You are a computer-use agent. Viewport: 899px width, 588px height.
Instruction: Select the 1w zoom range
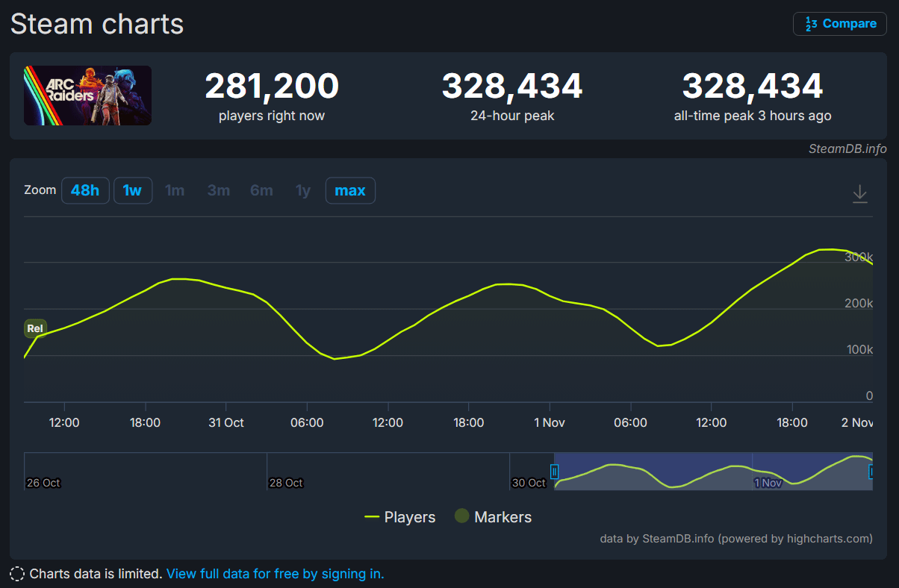[x=132, y=190]
